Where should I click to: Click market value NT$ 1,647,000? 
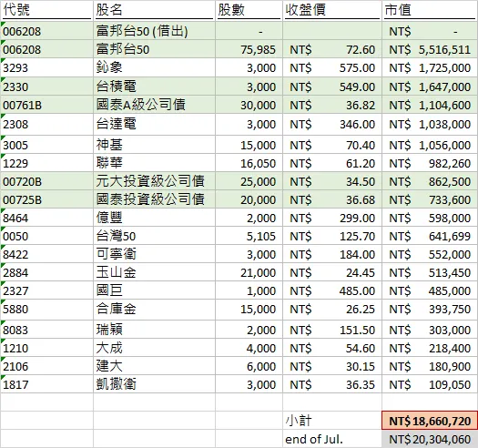click(430, 87)
